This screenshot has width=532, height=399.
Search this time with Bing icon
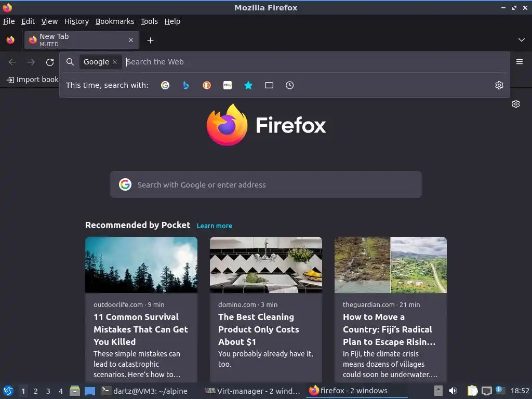[186, 85]
